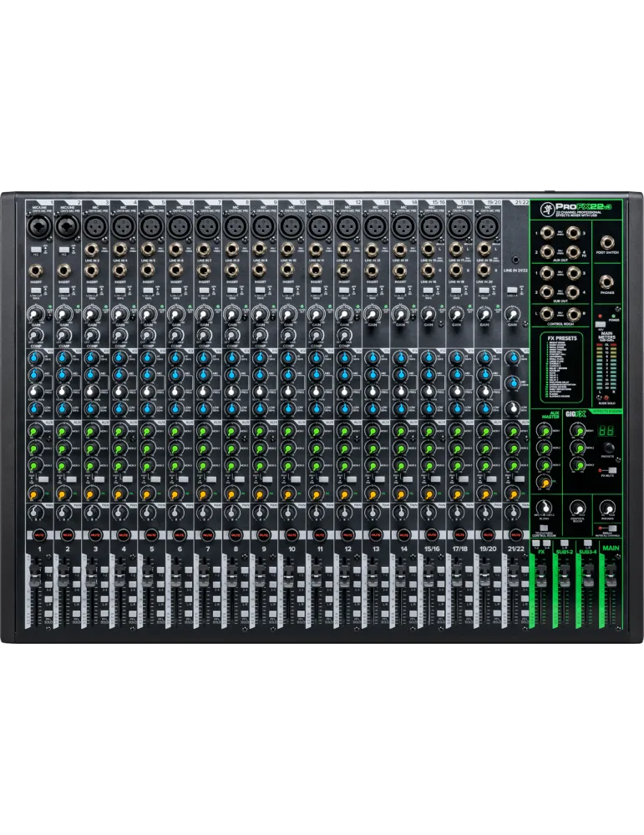Mute channel 7 with its MUTE button
Viewport: 644px width, 835px height.
(207, 534)
